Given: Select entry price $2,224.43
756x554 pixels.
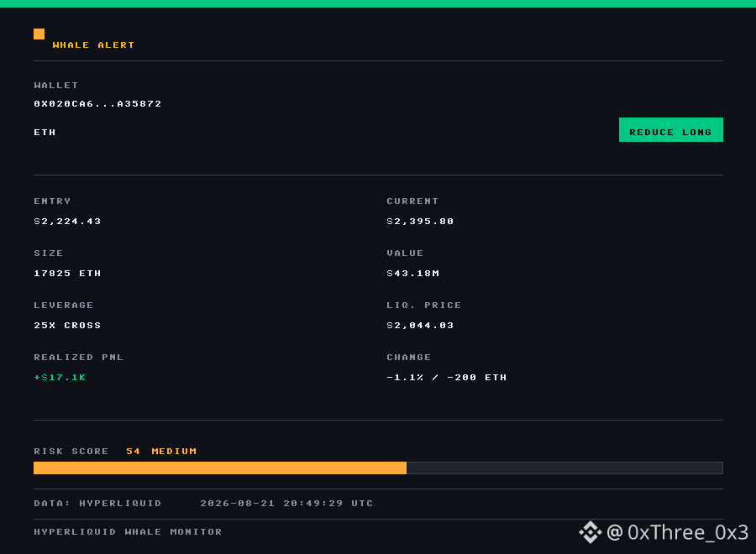Looking at the screenshot, I should 67,221.
